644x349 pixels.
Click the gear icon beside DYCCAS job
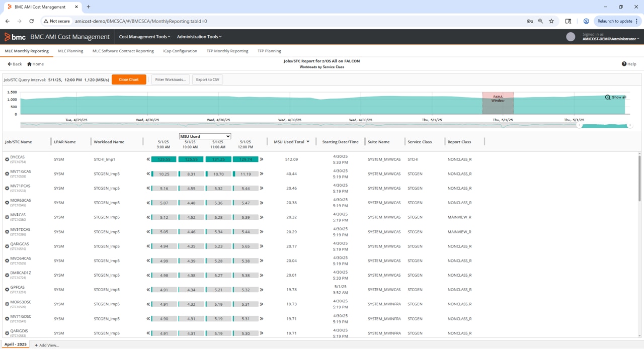coord(7,159)
